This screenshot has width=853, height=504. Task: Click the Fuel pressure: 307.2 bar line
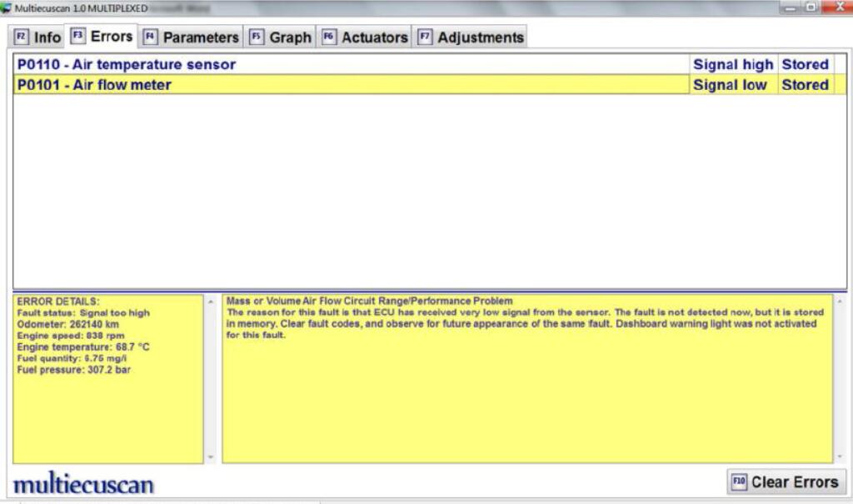point(74,370)
